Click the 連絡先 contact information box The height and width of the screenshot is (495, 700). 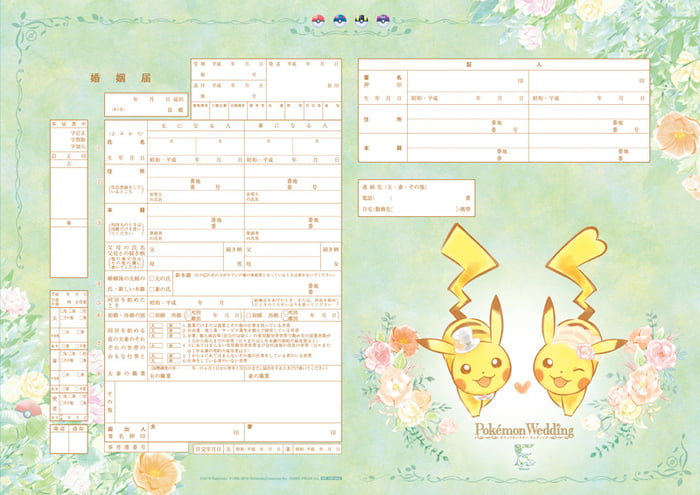416,198
